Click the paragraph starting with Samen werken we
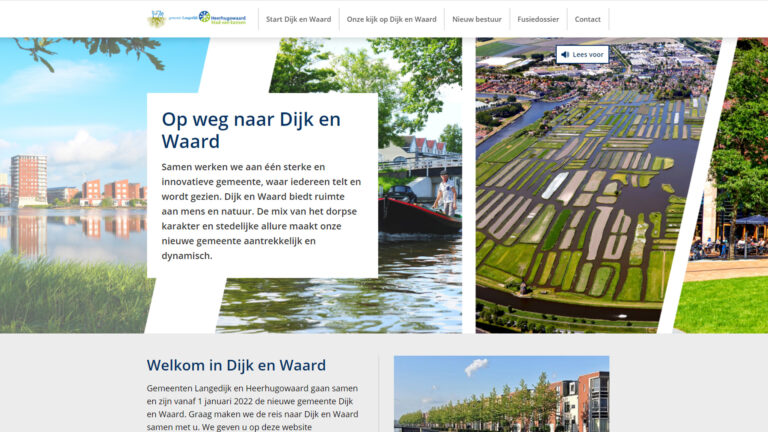This screenshot has height=432, width=768. point(261,211)
